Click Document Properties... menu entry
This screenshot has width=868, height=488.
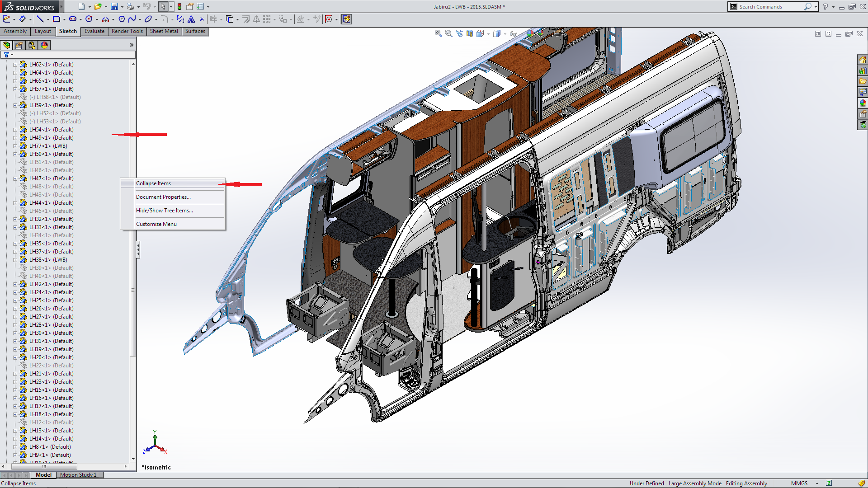click(163, 197)
